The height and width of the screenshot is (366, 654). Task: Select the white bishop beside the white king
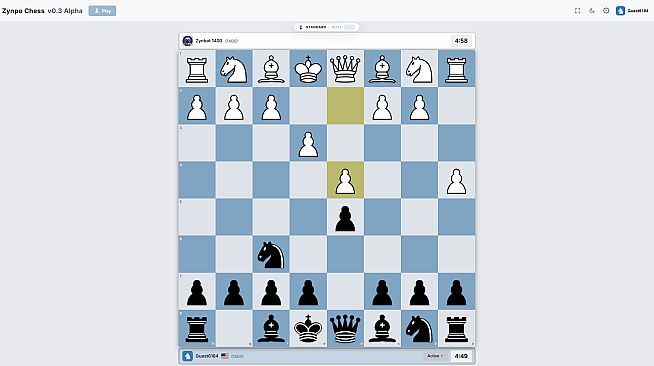click(271, 69)
